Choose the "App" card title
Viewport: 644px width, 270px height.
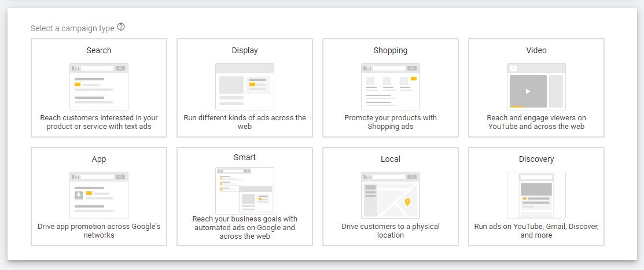click(99, 159)
